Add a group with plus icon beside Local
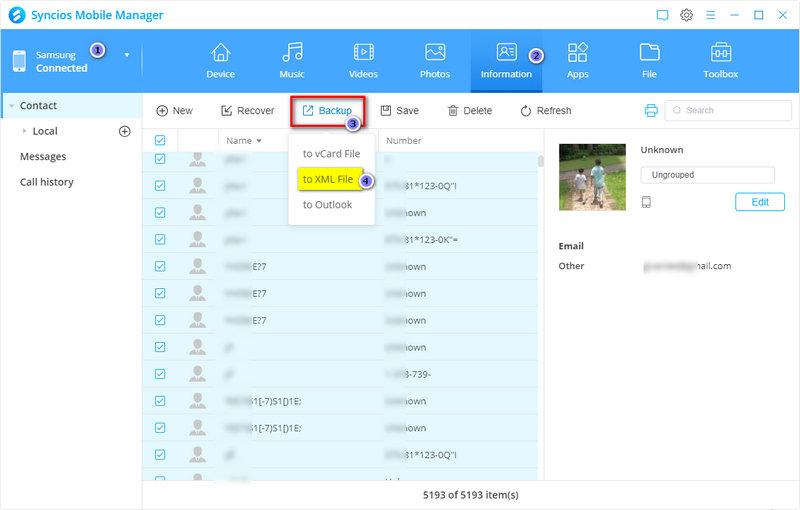Image resolution: width=800 pixels, height=510 pixels. tap(124, 132)
